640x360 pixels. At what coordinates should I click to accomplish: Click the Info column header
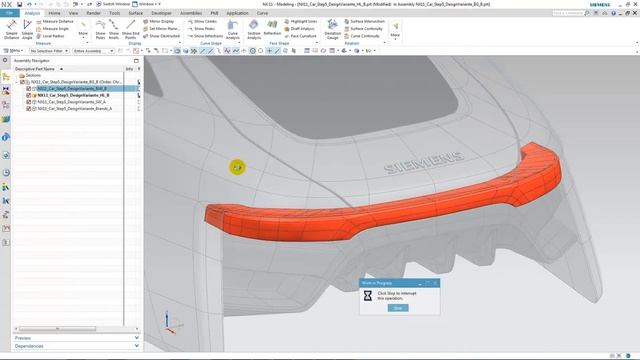tap(129, 69)
